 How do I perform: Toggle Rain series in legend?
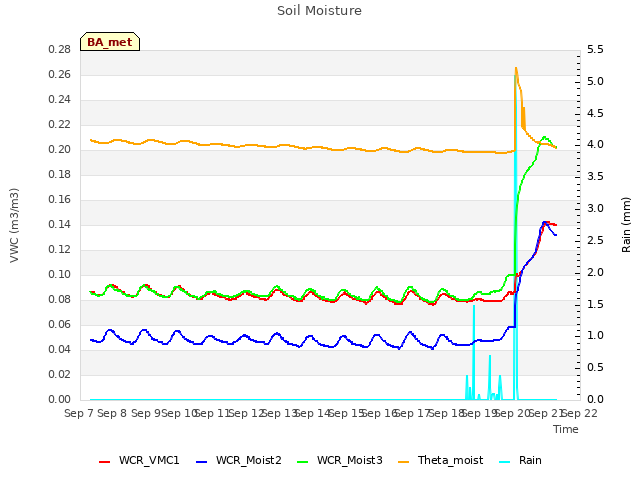(520, 460)
